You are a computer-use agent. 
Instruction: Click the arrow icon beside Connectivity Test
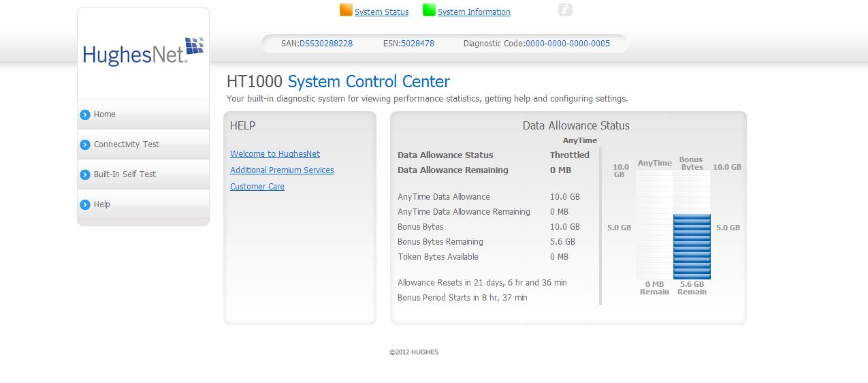tap(85, 144)
